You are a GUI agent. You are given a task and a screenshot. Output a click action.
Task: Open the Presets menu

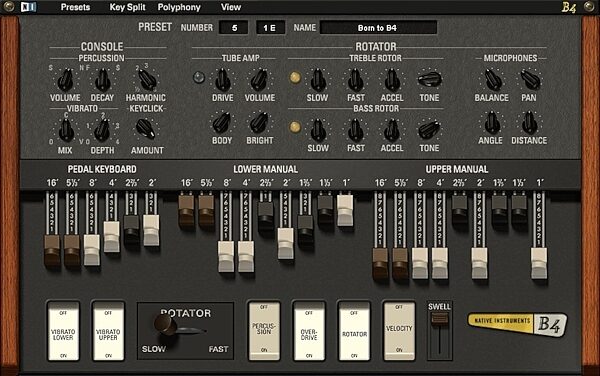pyautogui.click(x=75, y=7)
